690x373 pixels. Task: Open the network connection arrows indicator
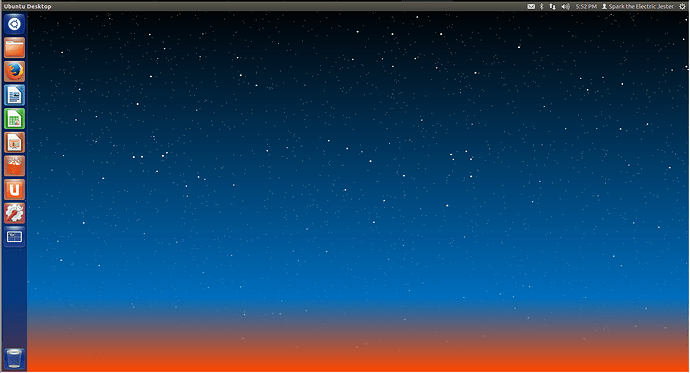click(552, 7)
